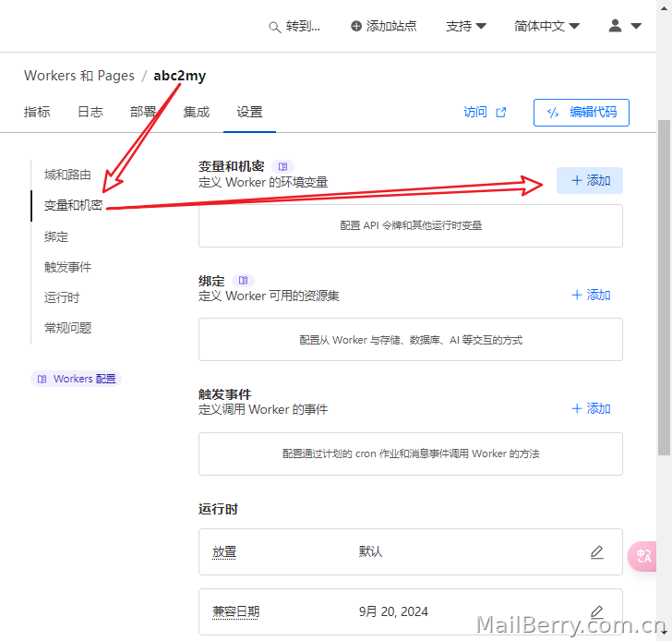Image resolution: width=672 pixels, height=641 pixels.
Task: Click the 放置 label text
Action: 224,551
